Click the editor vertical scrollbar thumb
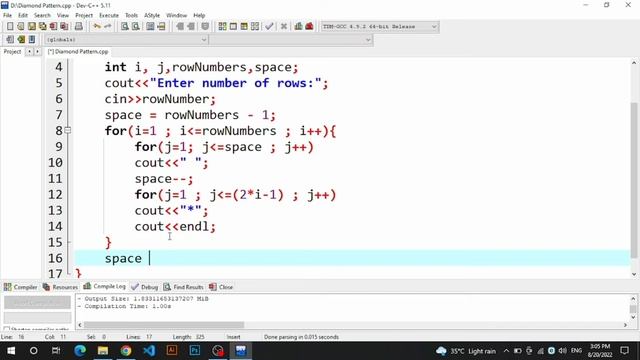The height and width of the screenshot is (360, 640). point(633,180)
